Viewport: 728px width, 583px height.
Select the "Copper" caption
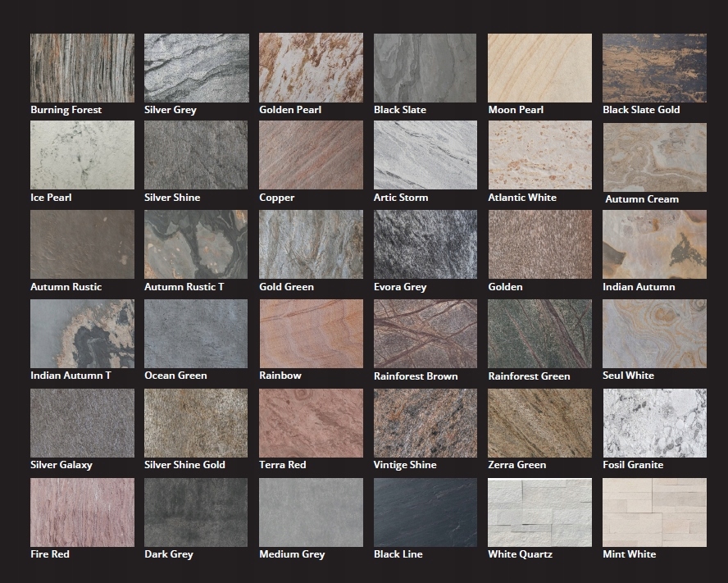coord(277,198)
